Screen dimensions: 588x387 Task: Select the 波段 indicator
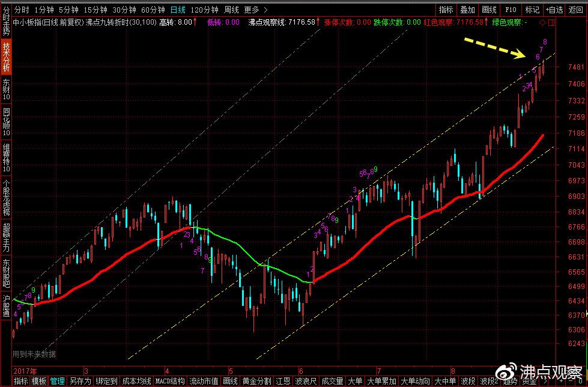point(468,381)
